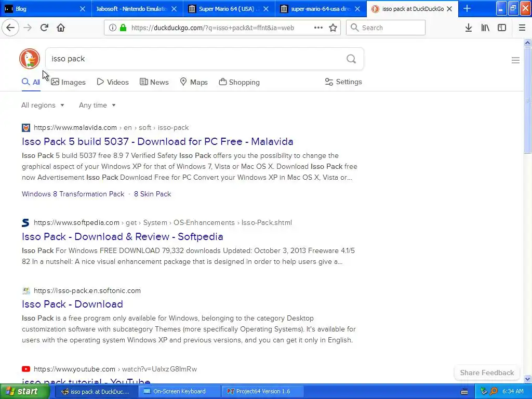The width and height of the screenshot is (532, 399).
Task: Close the Blog tab
Action: 83,9
